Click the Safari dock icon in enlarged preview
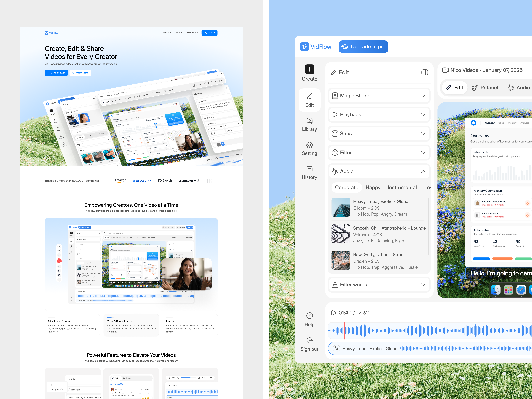The width and height of the screenshot is (532, 399). click(x=521, y=290)
